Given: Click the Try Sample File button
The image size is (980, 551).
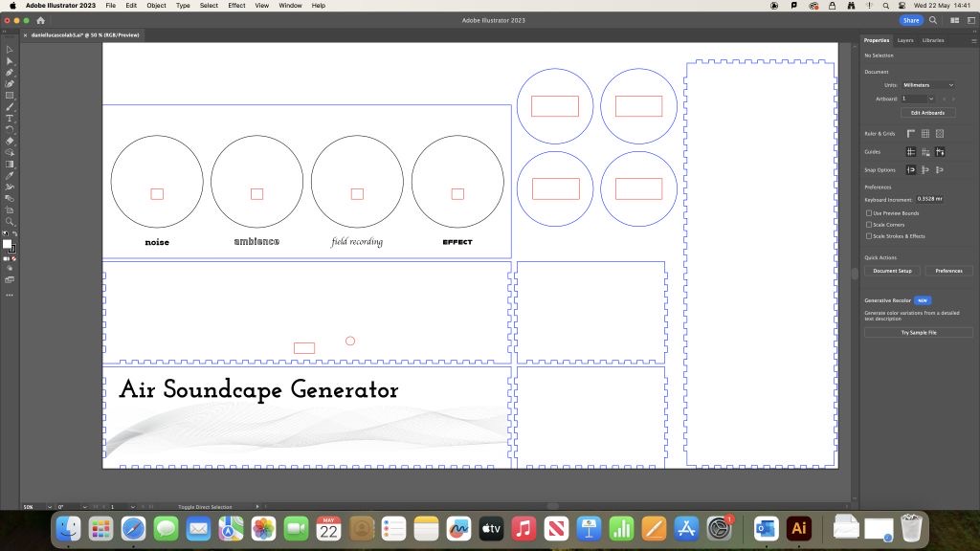Looking at the screenshot, I should tap(919, 333).
